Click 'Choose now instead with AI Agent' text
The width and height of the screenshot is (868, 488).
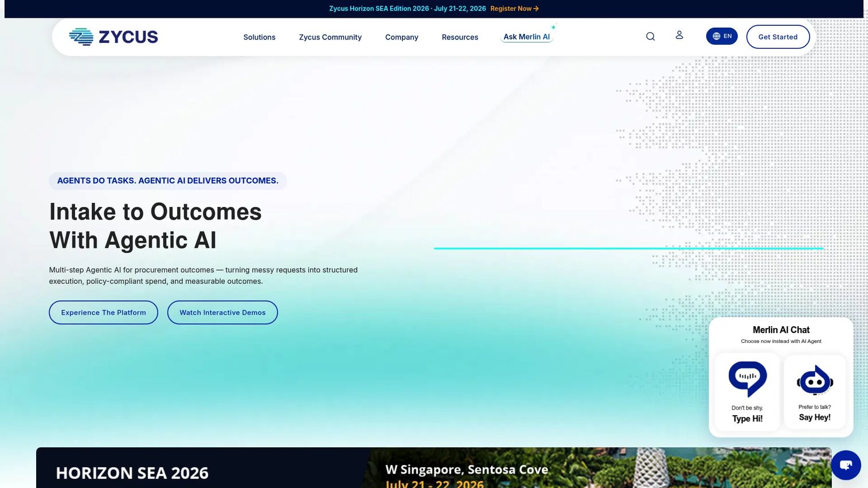coord(781,341)
